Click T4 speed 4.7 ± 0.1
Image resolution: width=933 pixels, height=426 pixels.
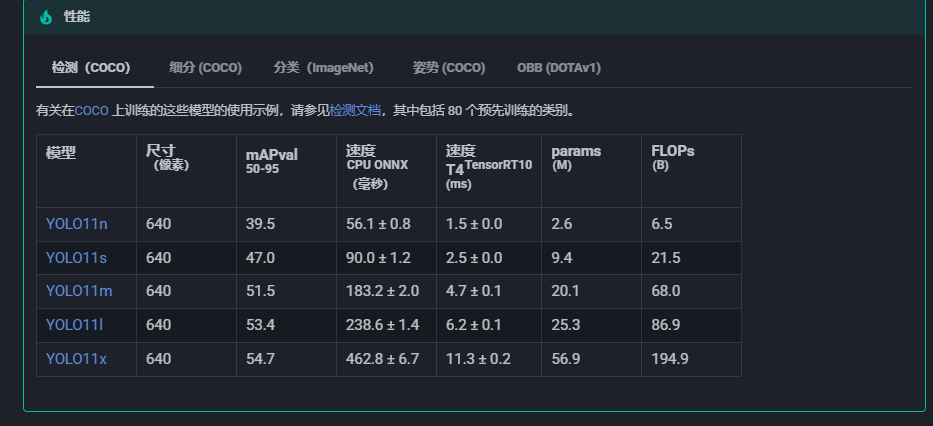click(474, 291)
